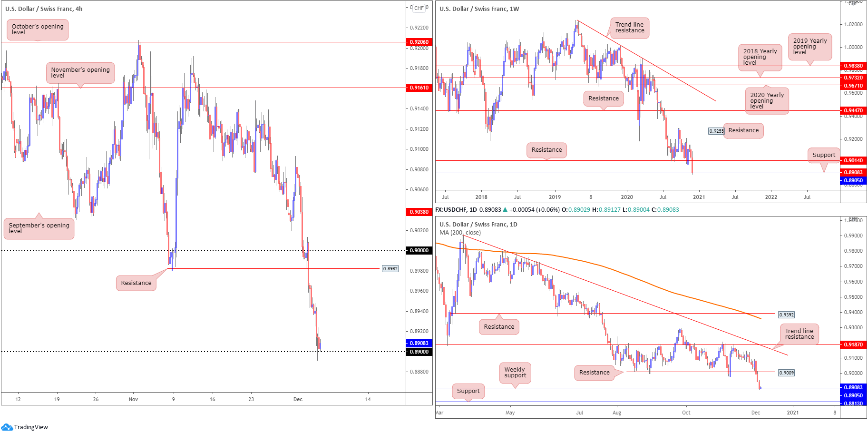The height and width of the screenshot is (433, 868).
Task: Click the 0.8982 line price tag
Action: 390,269
